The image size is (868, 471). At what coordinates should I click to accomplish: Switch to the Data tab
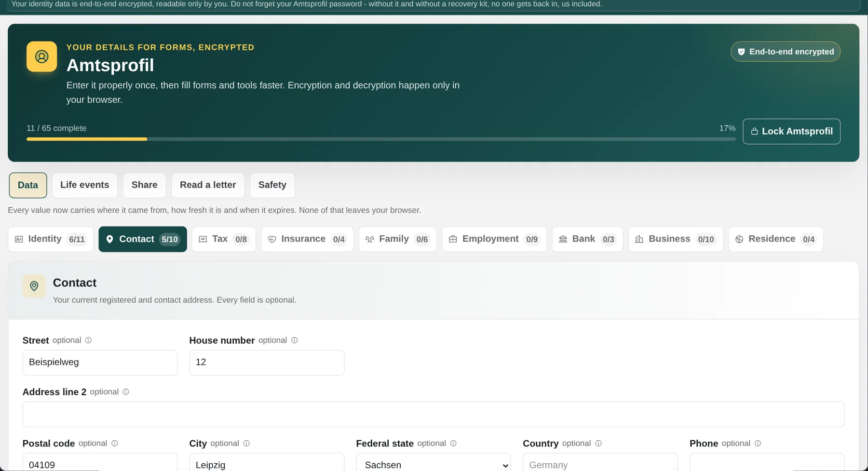[x=28, y=185]
